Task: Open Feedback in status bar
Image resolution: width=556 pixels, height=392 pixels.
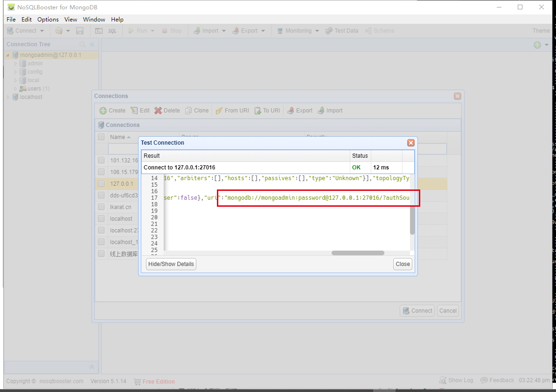Action: 497,380
